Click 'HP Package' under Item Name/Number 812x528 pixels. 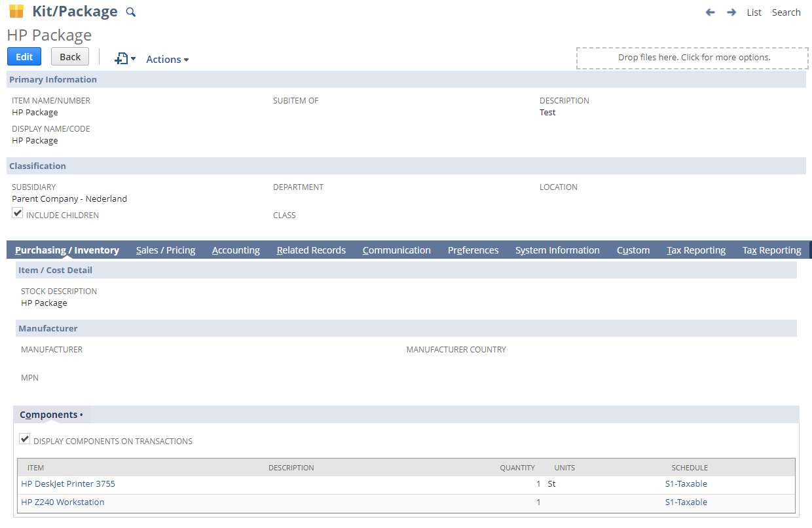[x=35, y=112]
